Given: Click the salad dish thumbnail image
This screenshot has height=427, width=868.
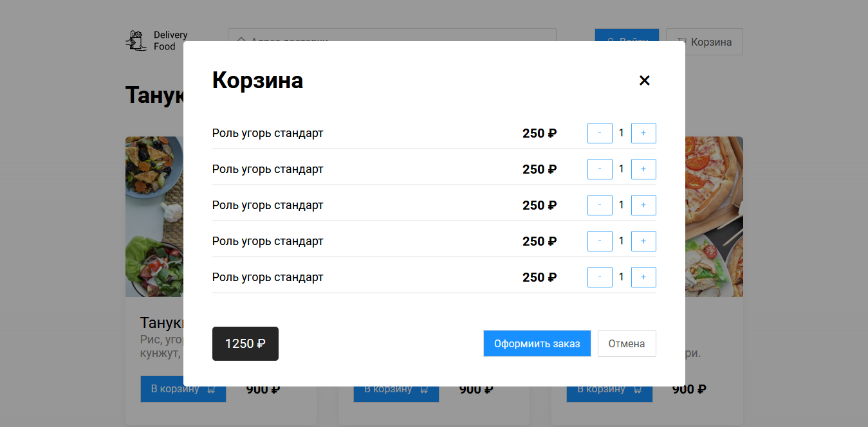Looking at the screenshot, I should pyautogui.click(x=154, y=216).
